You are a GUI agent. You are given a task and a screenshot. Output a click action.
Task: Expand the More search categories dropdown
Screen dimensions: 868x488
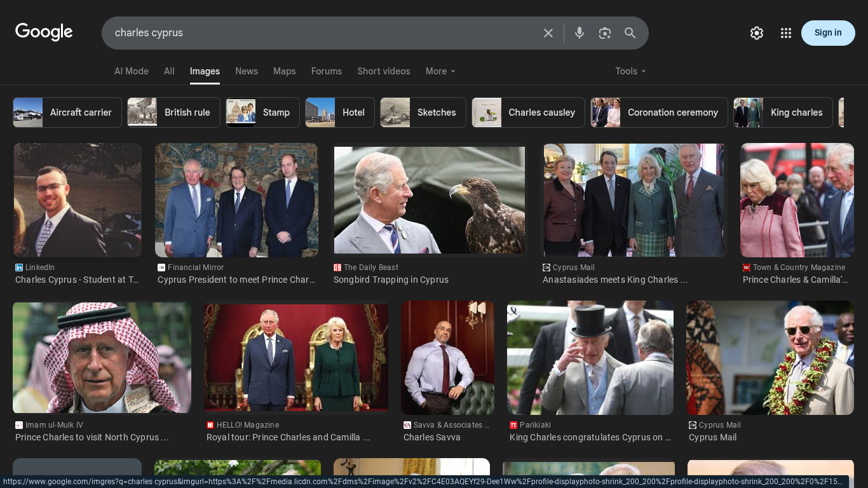pyautogui.click(x=440, y=71)
